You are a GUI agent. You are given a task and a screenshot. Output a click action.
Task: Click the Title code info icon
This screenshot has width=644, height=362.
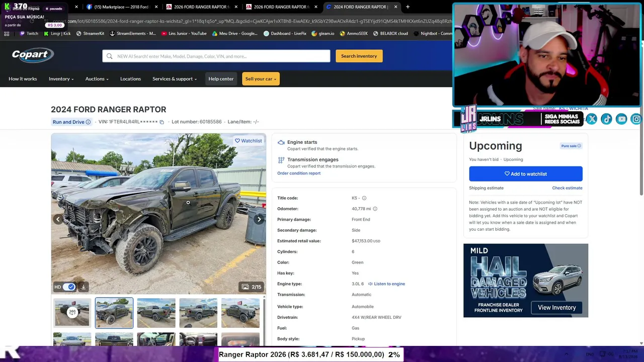click(364, 198)
